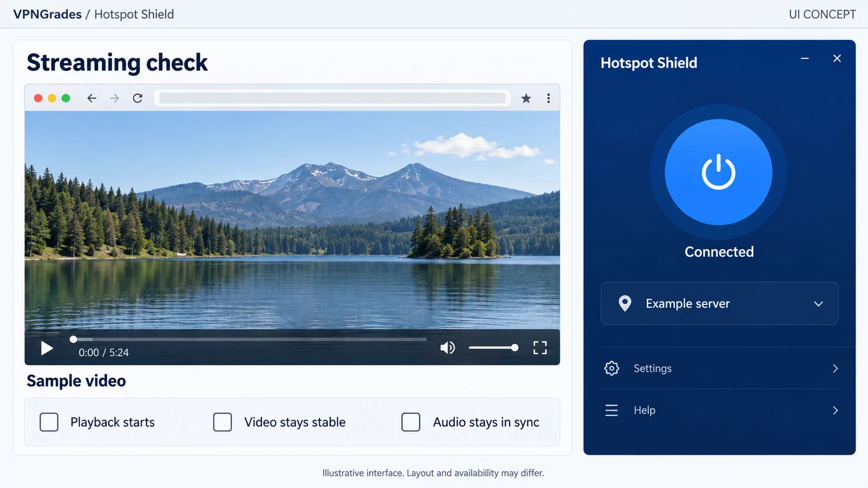
Task: Minimize the Hotspot Shield panel
Action: point(805,59)
